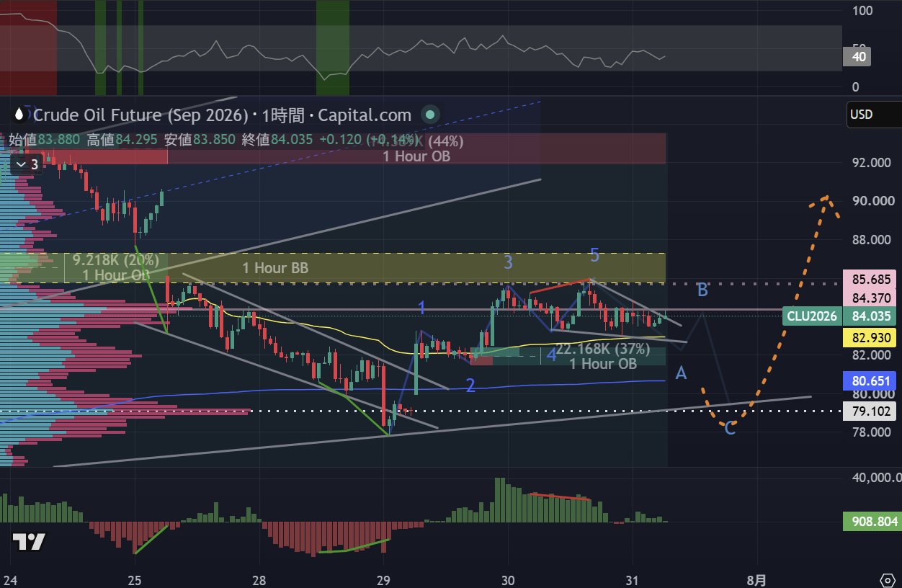Open chart settings hexagon gear icon
The height and width of the screenshot is (588, 902).
pos(888,580)
